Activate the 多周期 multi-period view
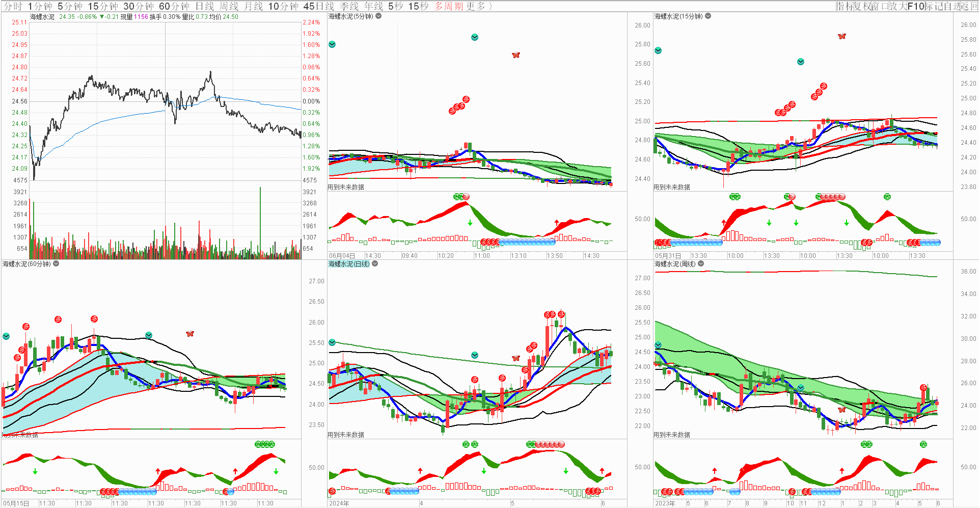 click(x=449, y=6)
